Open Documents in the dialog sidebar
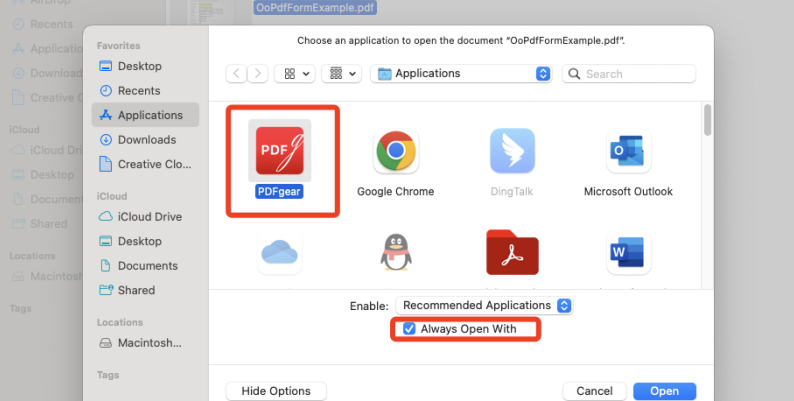 (145, 266)
